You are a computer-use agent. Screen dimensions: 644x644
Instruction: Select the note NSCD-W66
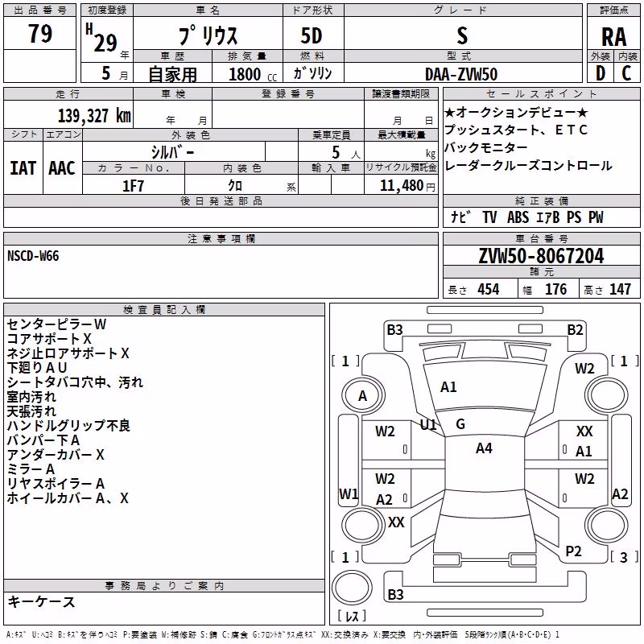coord(33,256)
